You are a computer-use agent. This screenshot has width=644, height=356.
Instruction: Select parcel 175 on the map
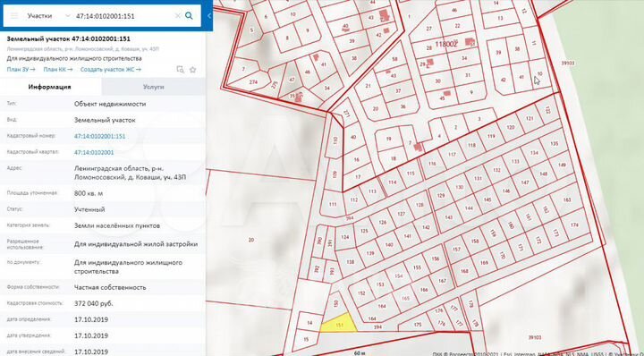click(418, 325)
